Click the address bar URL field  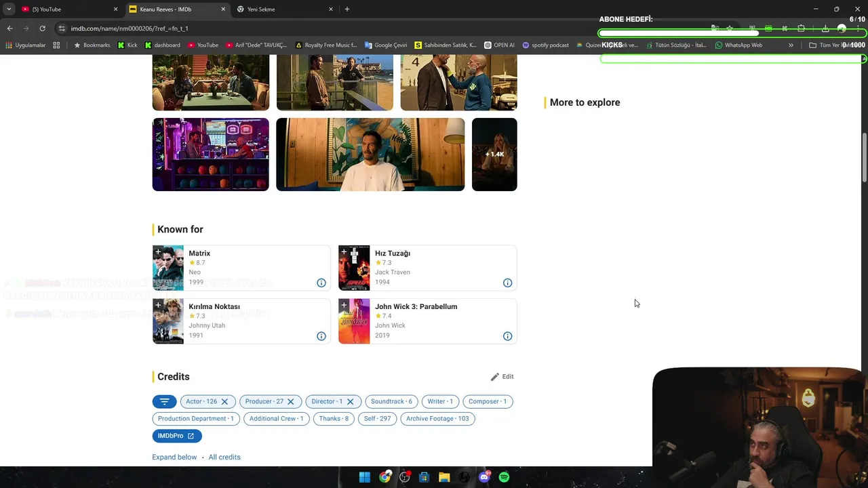[x=380, y=28]
